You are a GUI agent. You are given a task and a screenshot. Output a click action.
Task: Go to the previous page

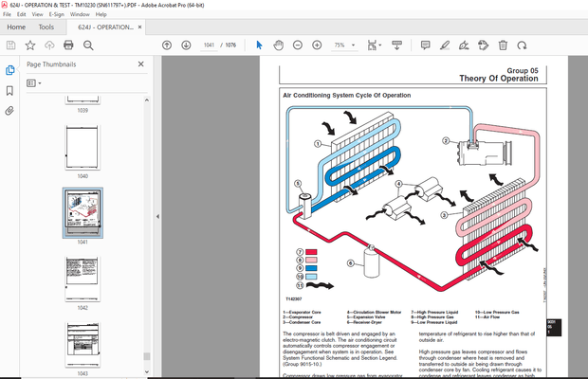167,45
